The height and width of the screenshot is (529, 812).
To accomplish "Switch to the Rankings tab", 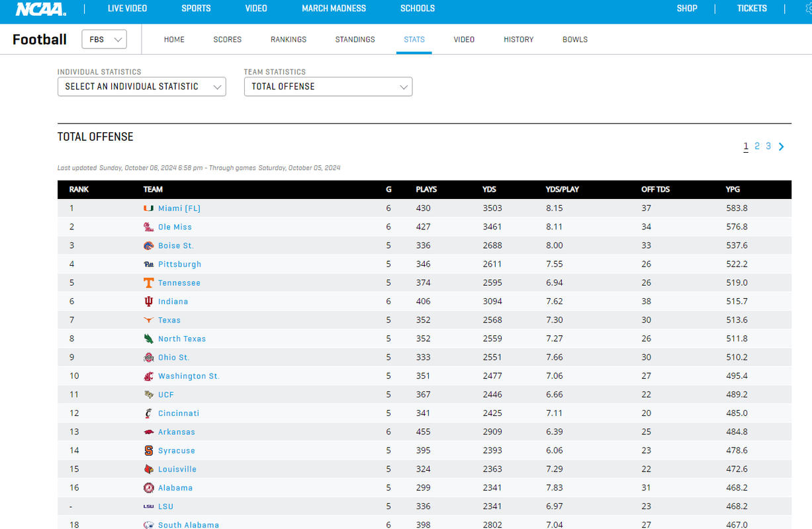I will [x=289, y=40].
